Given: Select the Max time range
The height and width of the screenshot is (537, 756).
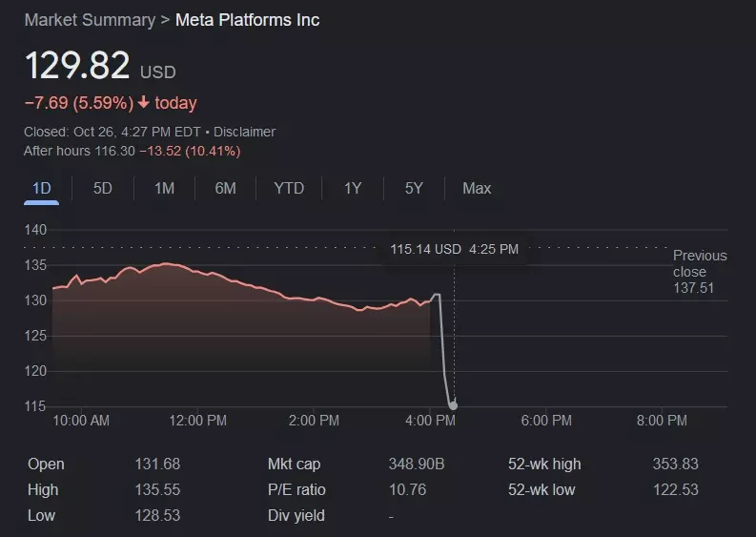Looking at the screenshot, I should click(x=477, y=189).
